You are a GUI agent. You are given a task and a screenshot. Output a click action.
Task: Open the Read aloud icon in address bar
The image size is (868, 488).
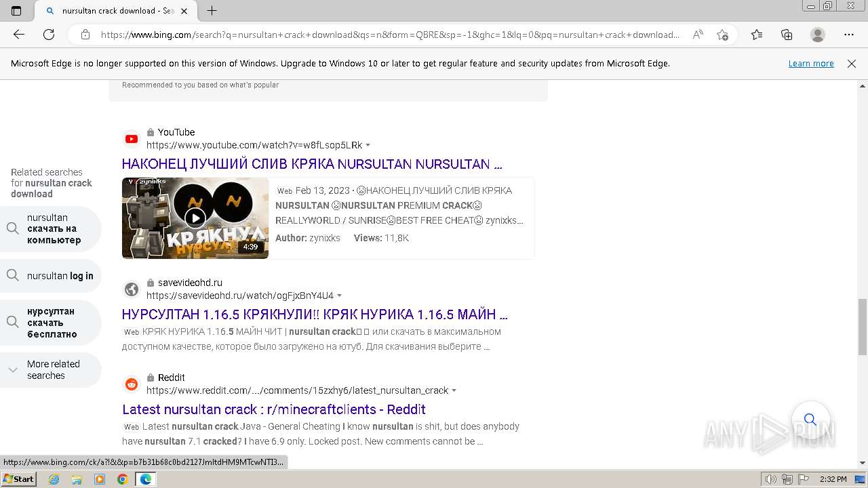(698, 35)
